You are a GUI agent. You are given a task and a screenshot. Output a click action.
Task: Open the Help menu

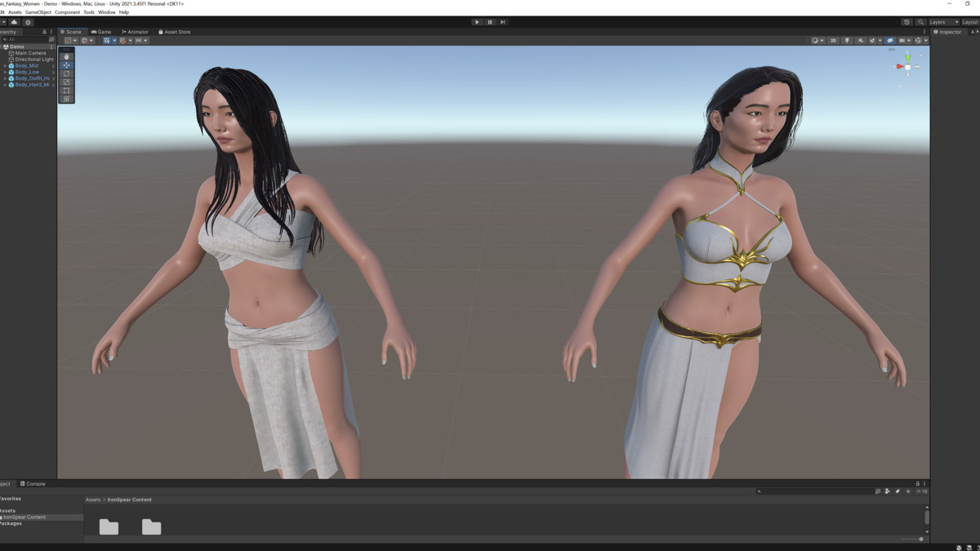click(124, 12)
